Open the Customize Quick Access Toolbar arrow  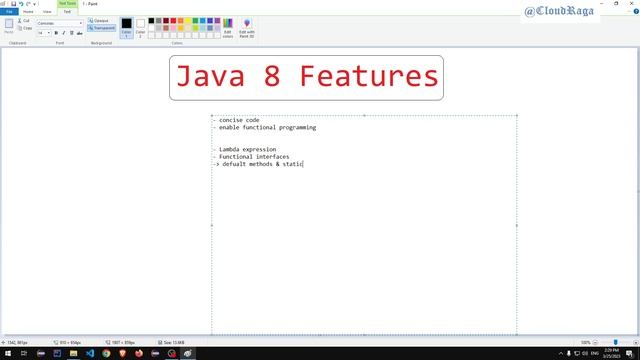(x=35, y=4)
